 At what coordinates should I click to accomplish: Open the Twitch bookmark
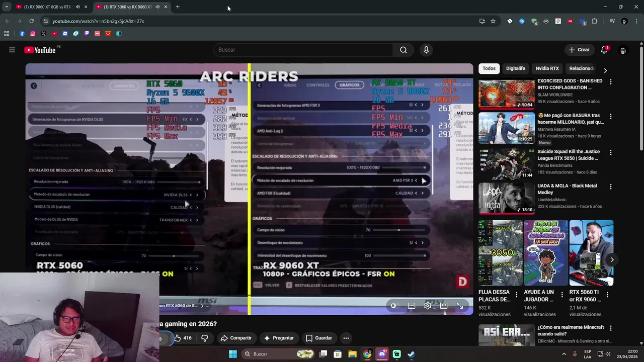[87, 34]
